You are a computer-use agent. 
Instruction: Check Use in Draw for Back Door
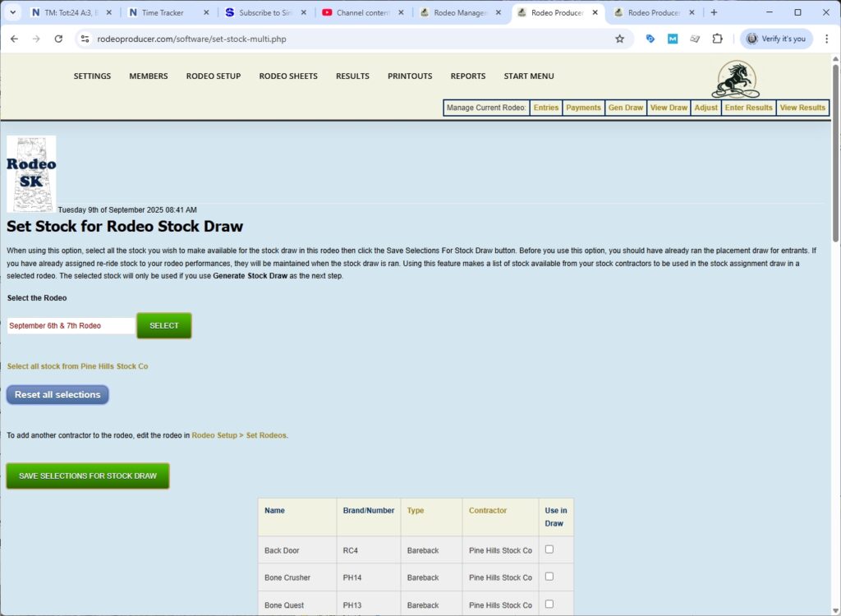coord(549,549)
